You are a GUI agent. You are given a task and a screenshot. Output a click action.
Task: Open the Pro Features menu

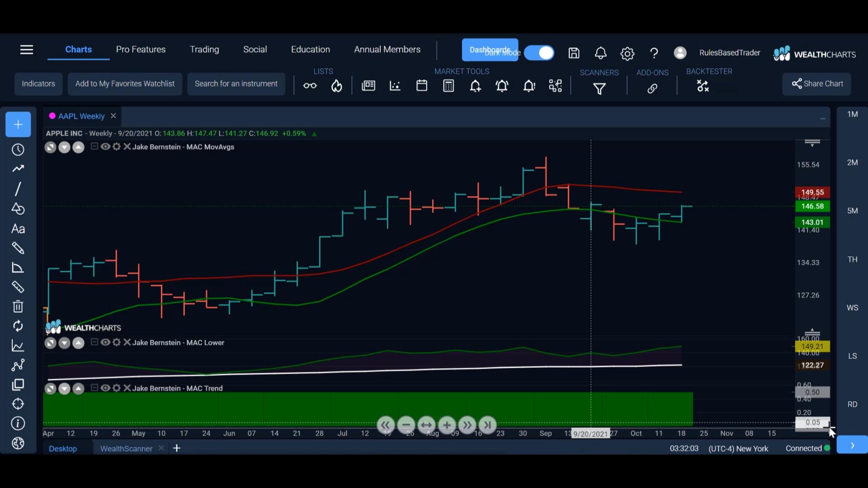click(x=141, y=49)
